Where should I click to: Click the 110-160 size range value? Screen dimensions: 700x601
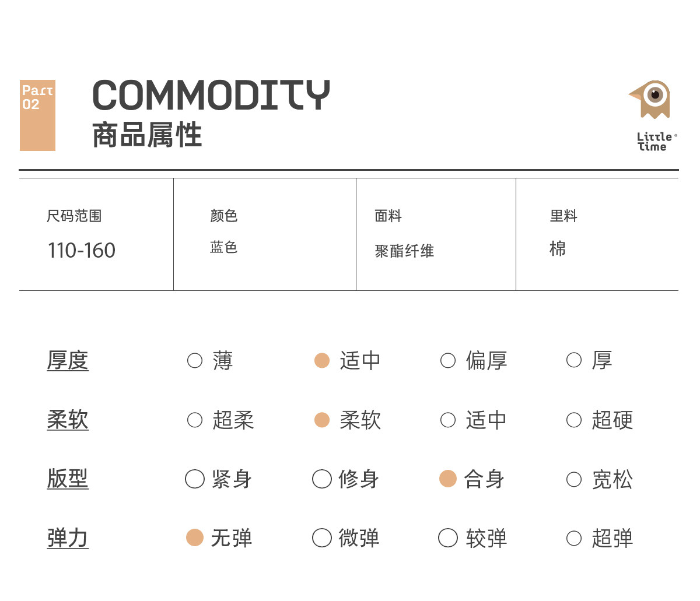(x=82, y=251)
